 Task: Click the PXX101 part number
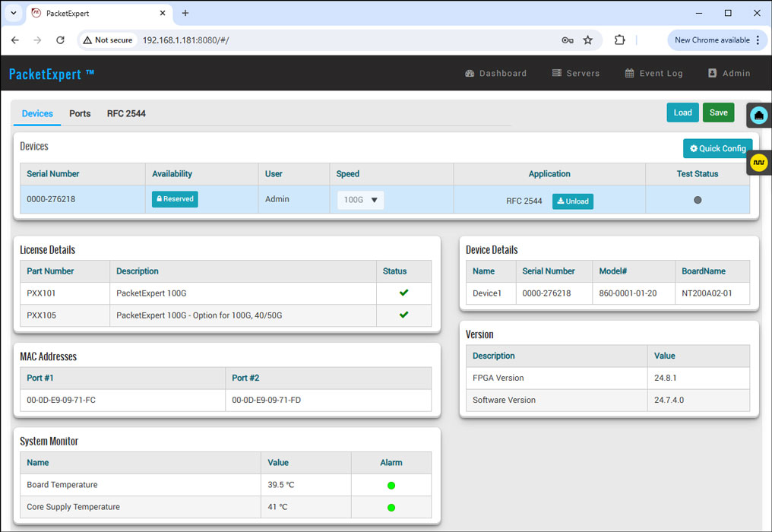coord(41,293)
